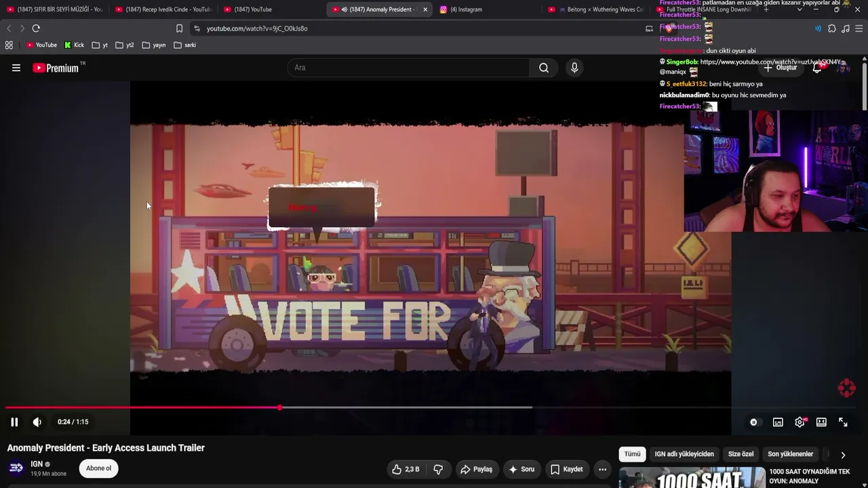Close the Anomaly President tab
The image size is (868, 488).
coord(425,9)
